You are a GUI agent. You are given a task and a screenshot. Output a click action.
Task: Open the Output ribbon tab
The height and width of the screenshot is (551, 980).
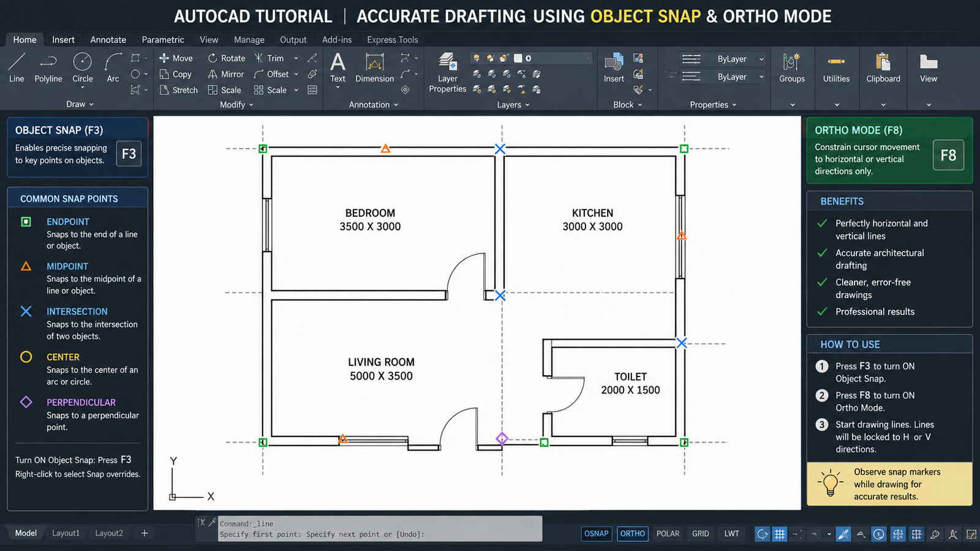coord(293,40)
